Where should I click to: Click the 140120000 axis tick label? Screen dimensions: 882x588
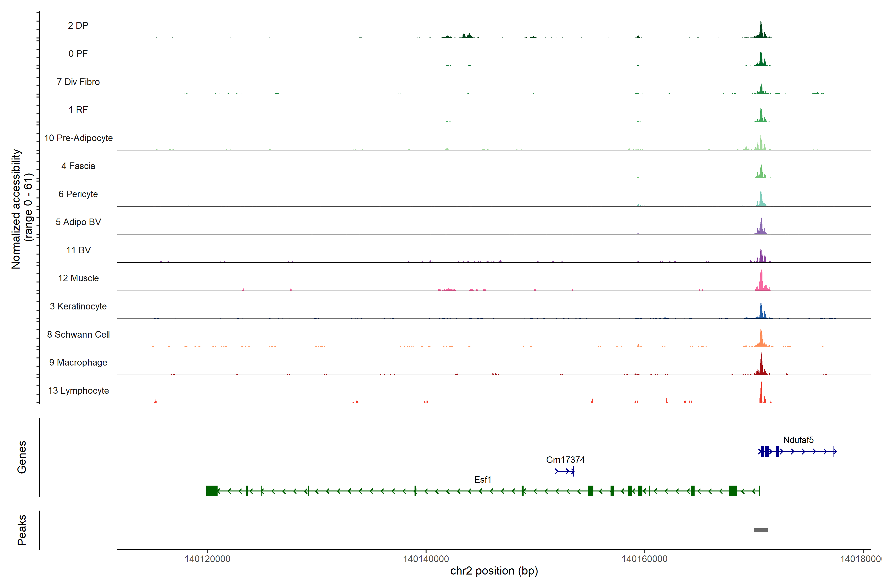point(207,559)
